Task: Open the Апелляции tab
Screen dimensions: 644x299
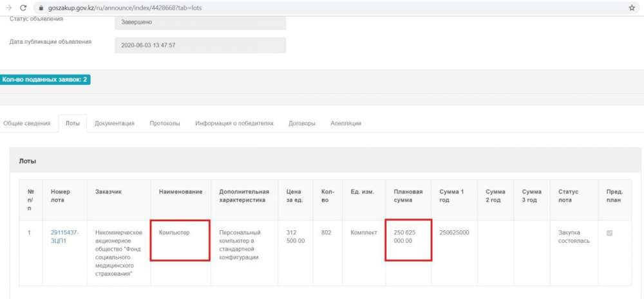Action: [x=346, y=123]
